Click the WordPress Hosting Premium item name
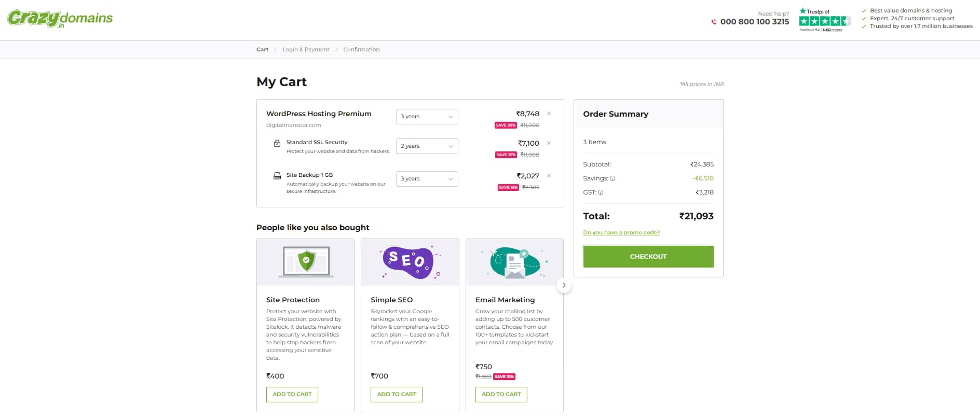The image size is (980, 420). pos(319,114)
